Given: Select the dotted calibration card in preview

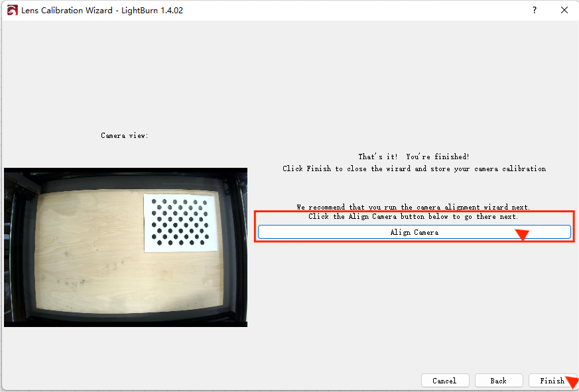Looking at the screenshot, I should [180, 222].
